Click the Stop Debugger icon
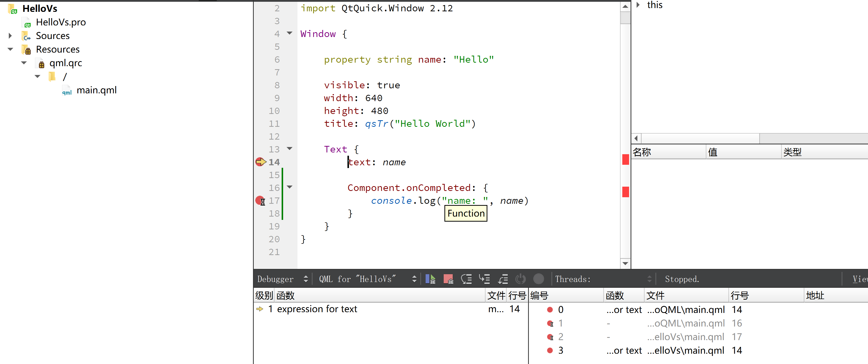This screenshot has width=868, height=364. pos(448,279)
